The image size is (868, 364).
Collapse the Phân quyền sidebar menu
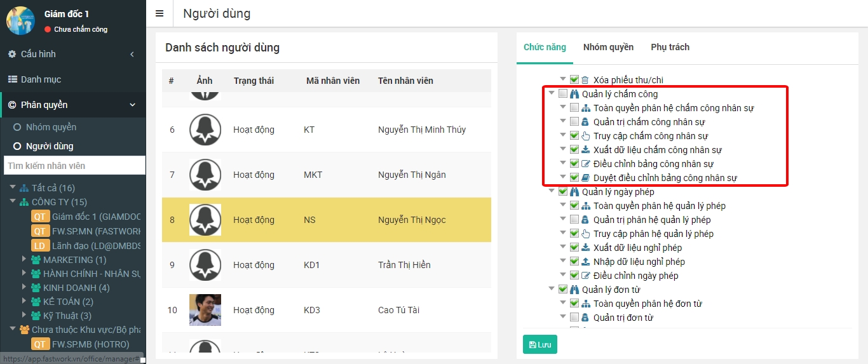tap(132, 105)
